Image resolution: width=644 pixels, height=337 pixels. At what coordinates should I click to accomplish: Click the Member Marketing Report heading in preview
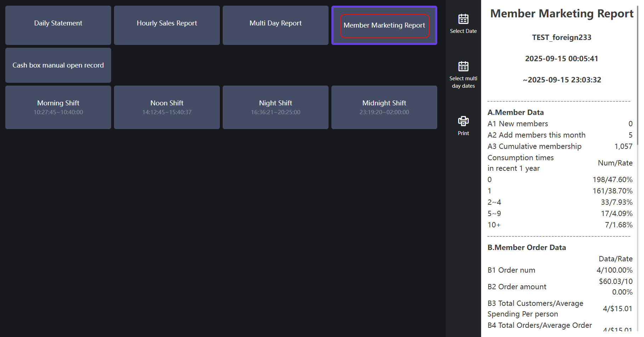pyautogui.click(x=562, y=13)
